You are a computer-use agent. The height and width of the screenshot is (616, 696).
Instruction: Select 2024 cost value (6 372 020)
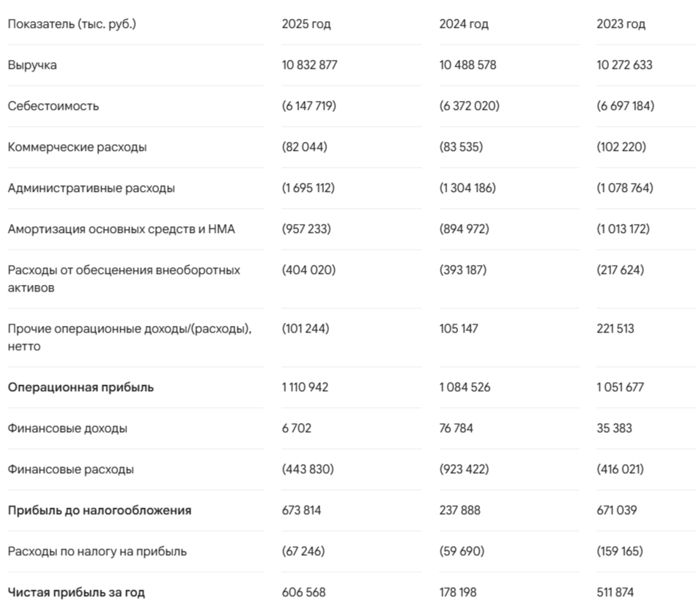click(469, 106)
